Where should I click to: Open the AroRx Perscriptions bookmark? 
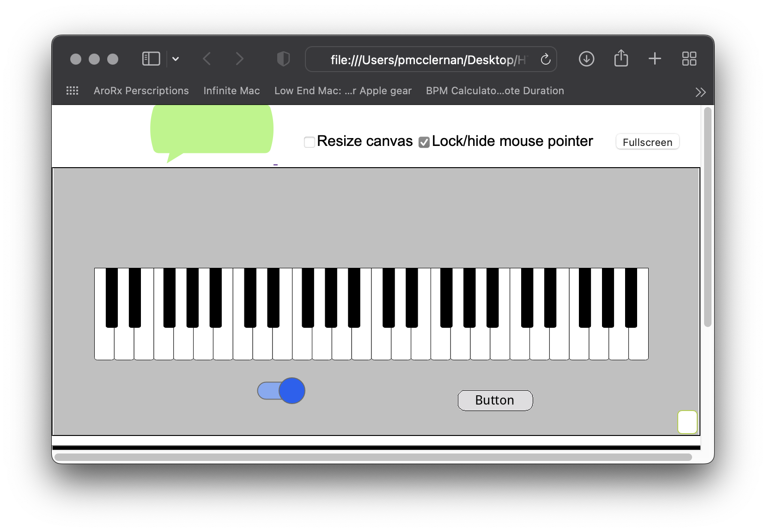[x=141, y=91]
